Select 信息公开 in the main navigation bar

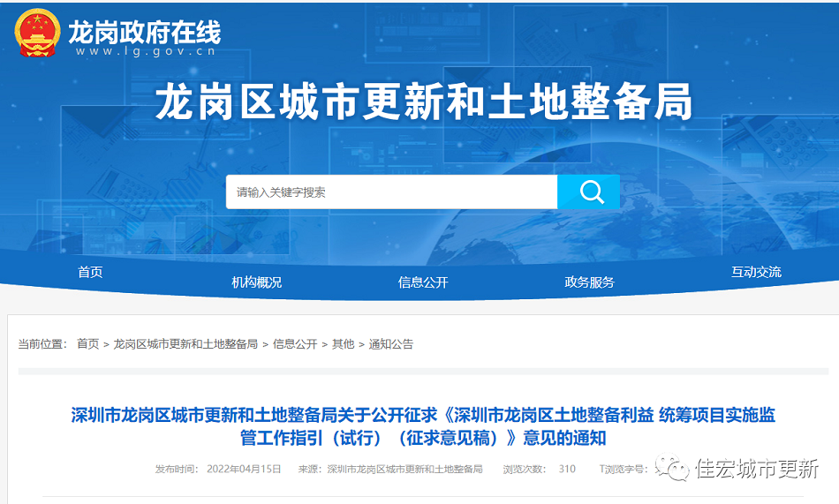click(423, 282)
